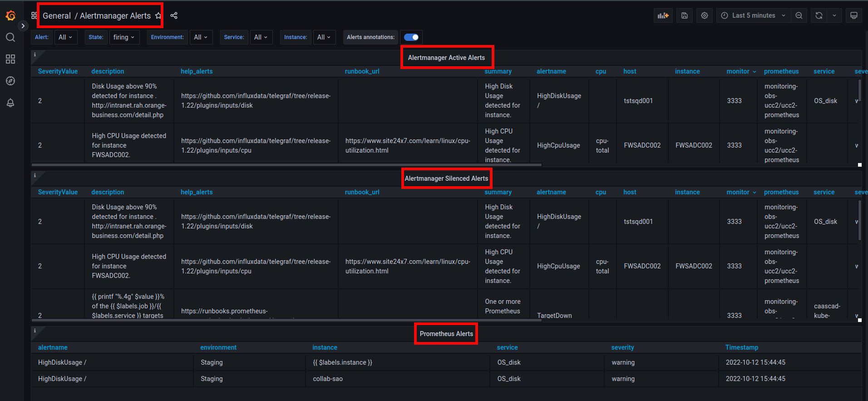This screenshot has width=868, height=401.
Task: Add a new panel to dashboard
Action: click(663, 15)
